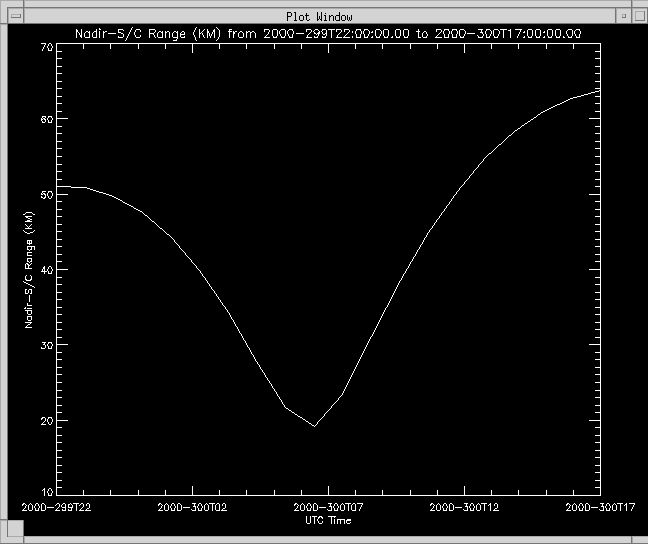
Task: Select the 2000-300T07 x-axis label
Action: coord(328,508)
